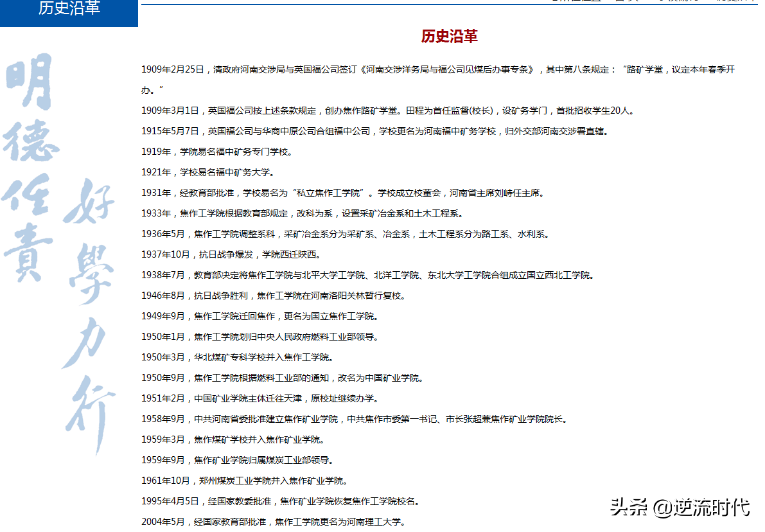Image resolution: width=765 pixels, height=532 pixels.
Task: Click the 1931年 私立焦作工学院 line
Action: point(344,193)
